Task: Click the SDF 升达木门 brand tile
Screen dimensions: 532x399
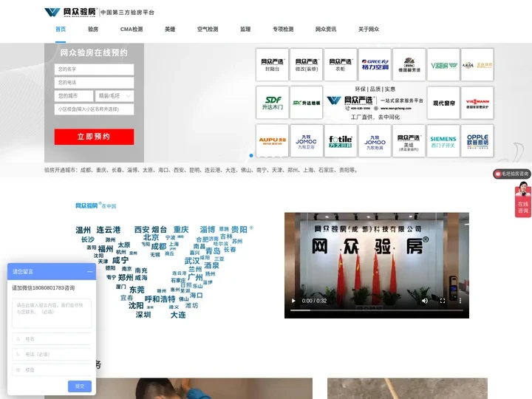Action: click(x=272, y=103)
